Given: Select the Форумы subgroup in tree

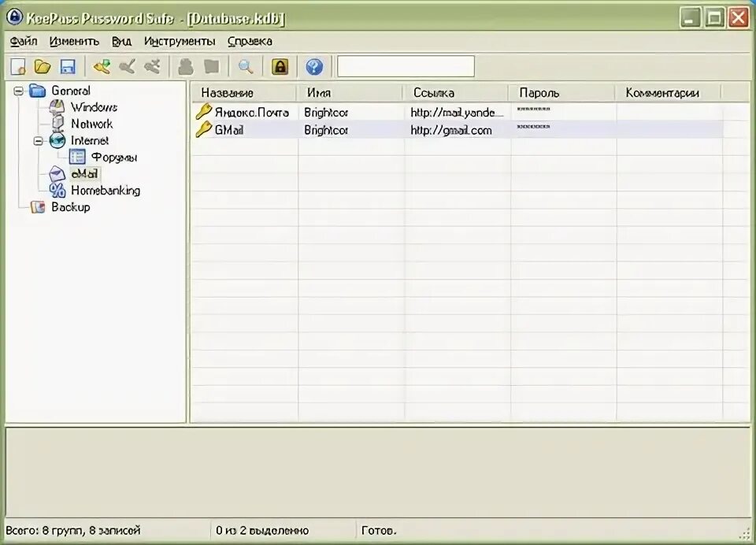Looking at the screenshot, I should 114,158.
